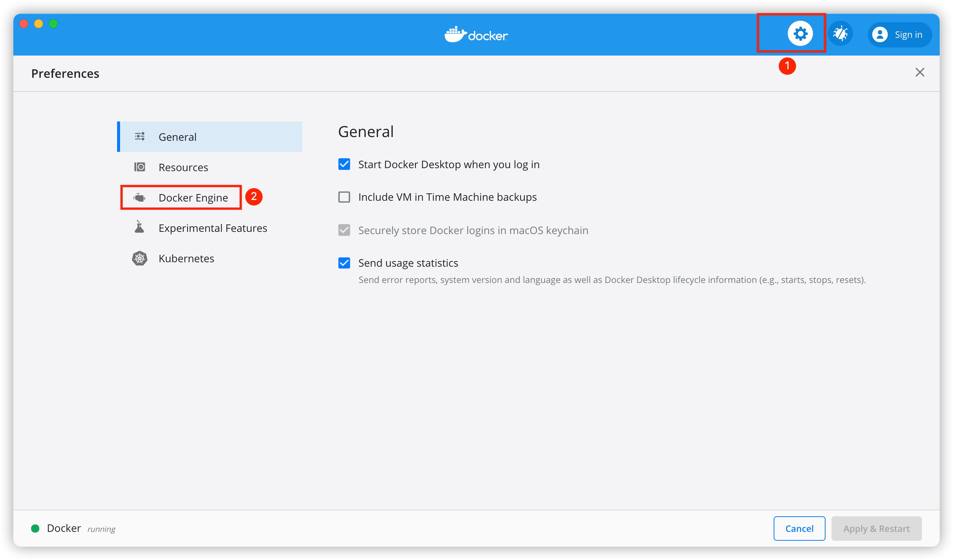Viewport: 953px width, 560px height.
Task: Toggle Securely store Docker logins checkbox
Action: [344, 230]
